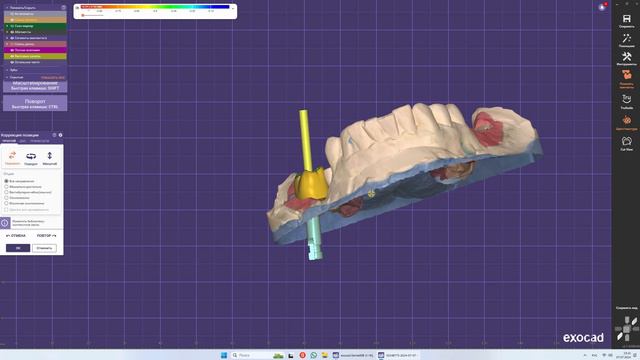The image size is (640, 360).
Task: Select the third radio option in options list
Action: 6,192
